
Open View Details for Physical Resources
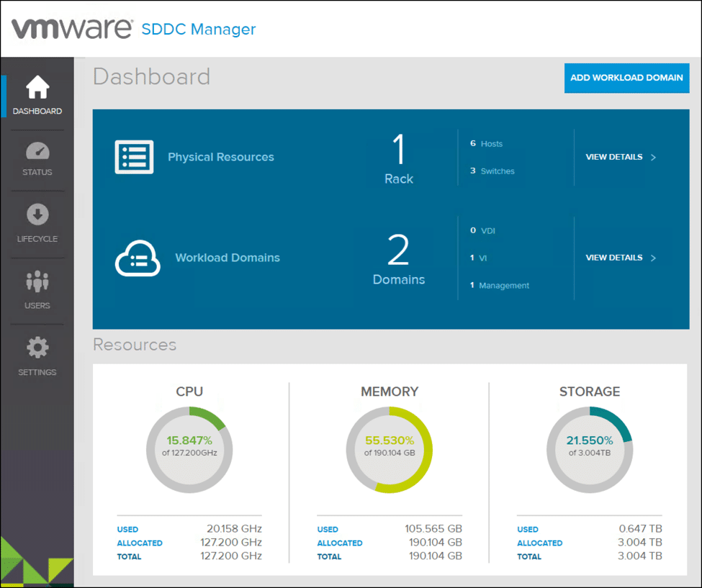(620, 157)
